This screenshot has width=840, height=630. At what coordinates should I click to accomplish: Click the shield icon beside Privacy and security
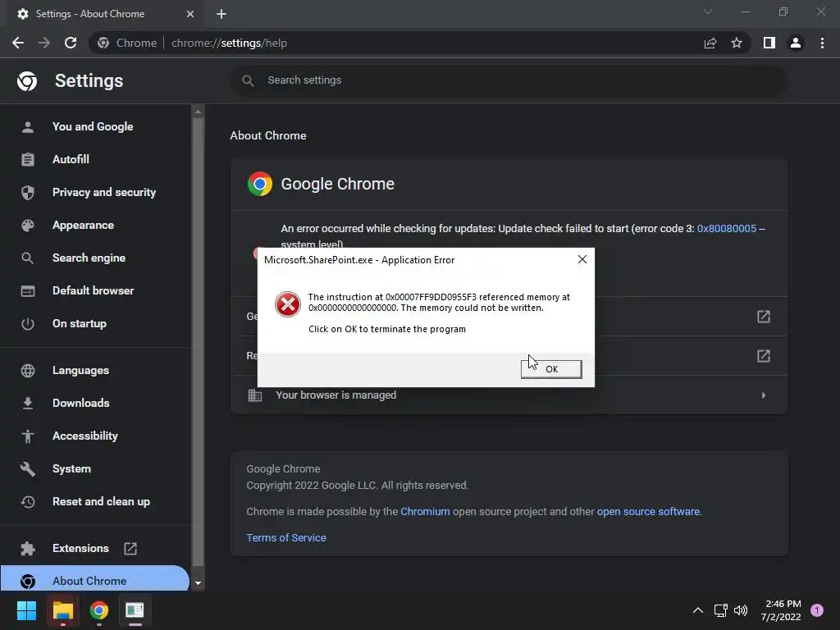[28, 192]
